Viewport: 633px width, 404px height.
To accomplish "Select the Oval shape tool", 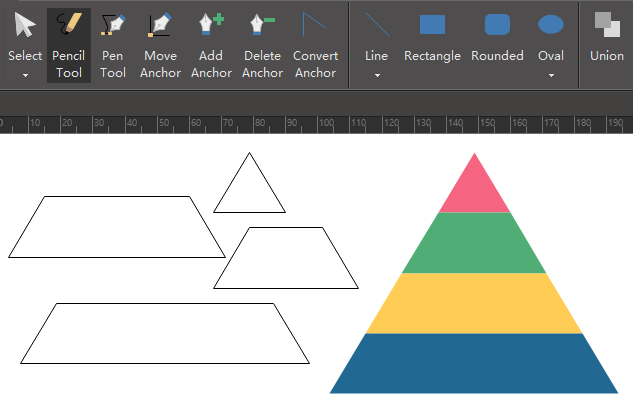I will tap(551, 36).
